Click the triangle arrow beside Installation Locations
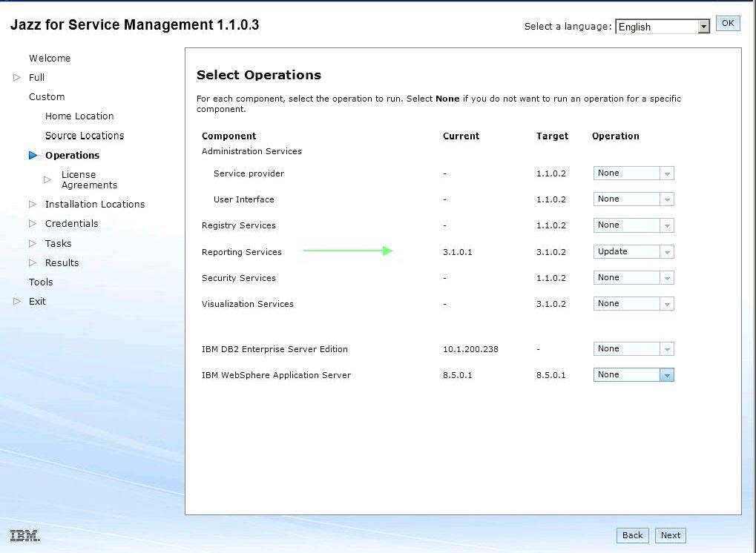The image size is (756, 553). click(x=33, y=205)
